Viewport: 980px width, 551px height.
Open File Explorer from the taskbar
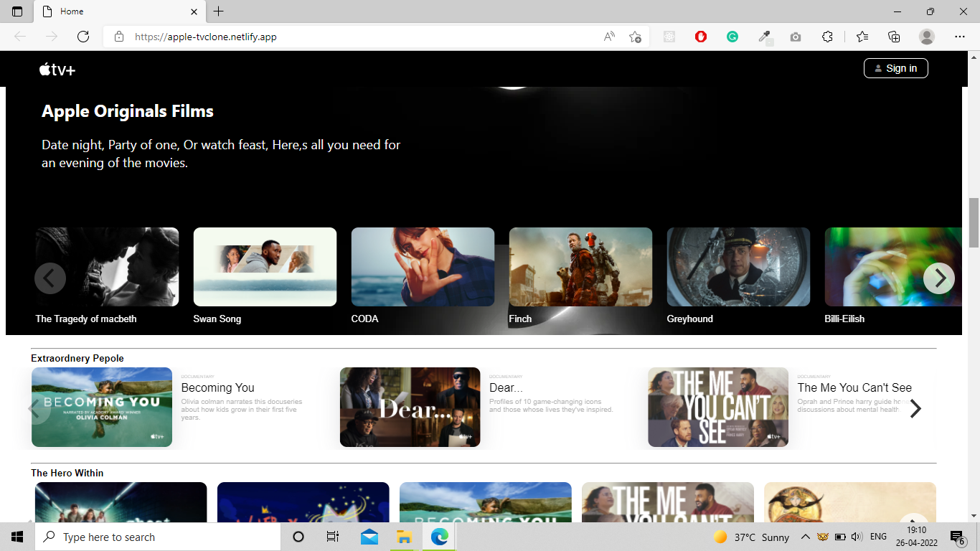pyautogui.click(x=404, y=537)
